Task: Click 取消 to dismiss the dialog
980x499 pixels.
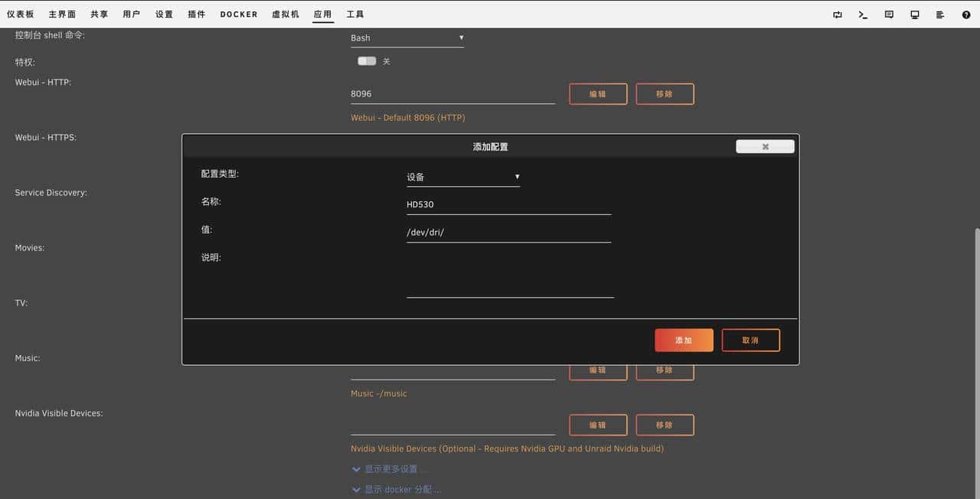Action: click(750, 340)
